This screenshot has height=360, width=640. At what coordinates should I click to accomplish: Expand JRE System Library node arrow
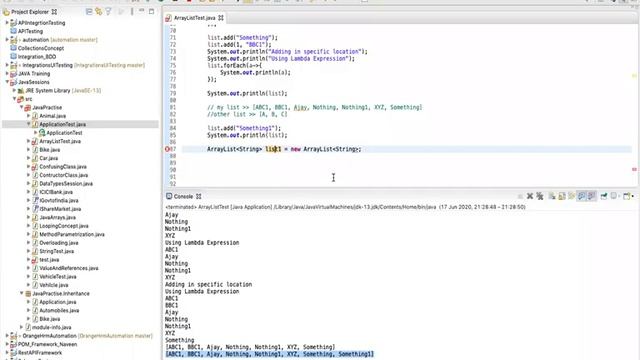[14, 91]
